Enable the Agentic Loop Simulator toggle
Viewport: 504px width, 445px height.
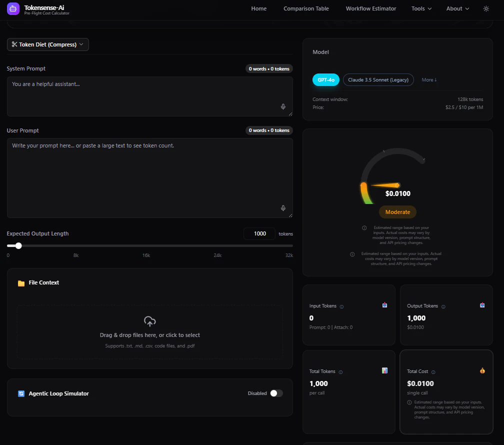tap(276, 393)
